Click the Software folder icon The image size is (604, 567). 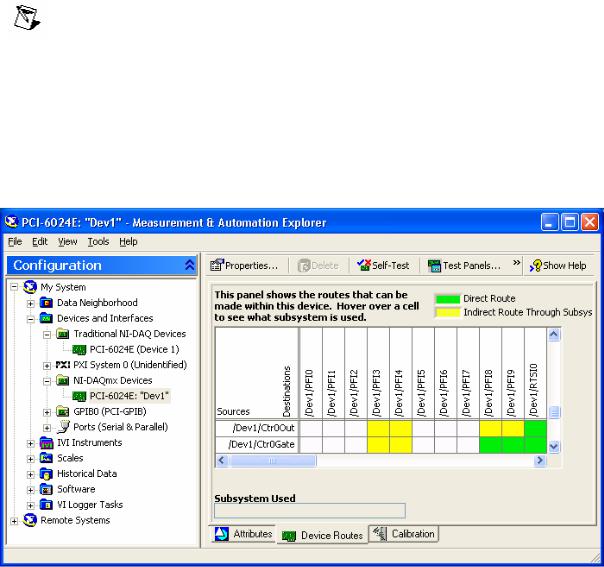point(46,489)
